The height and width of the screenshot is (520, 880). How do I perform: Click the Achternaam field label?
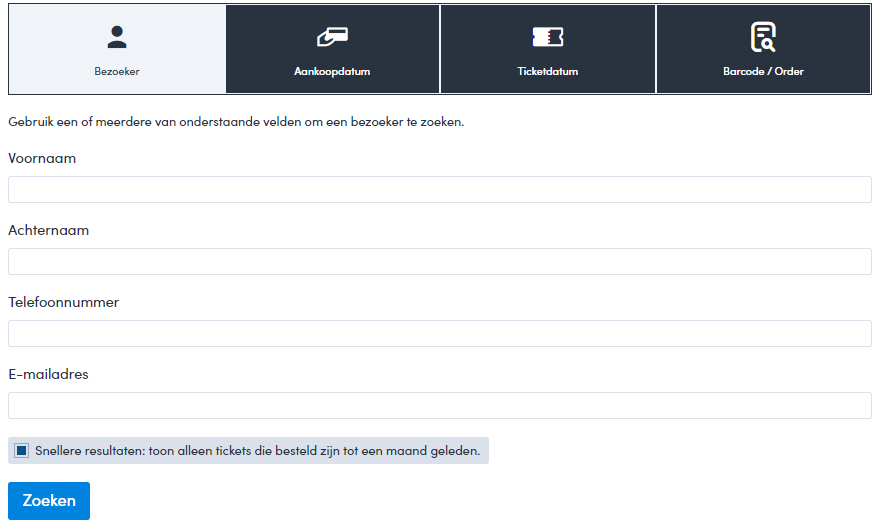pyautogui.click(x=48, y=230)
